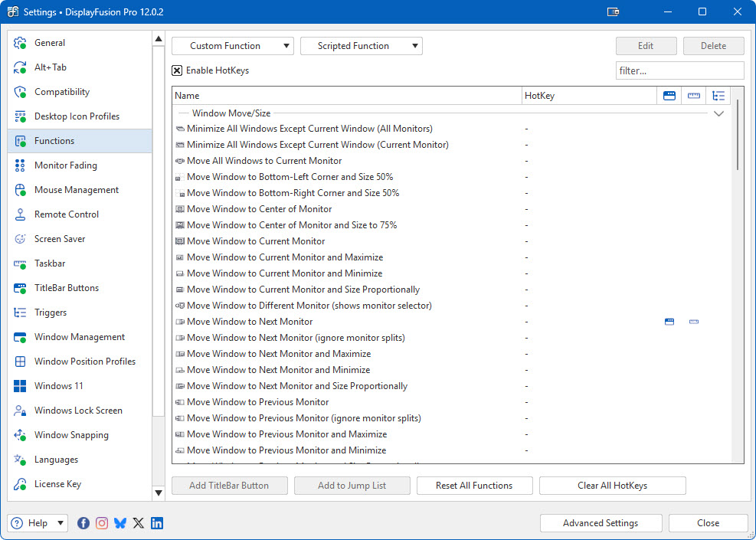Image resolution: width=756 pixels, height=540 pixels.
Task: Open the Custom Function dropdown
Action: pyautogui.click(x=232, y=46)
